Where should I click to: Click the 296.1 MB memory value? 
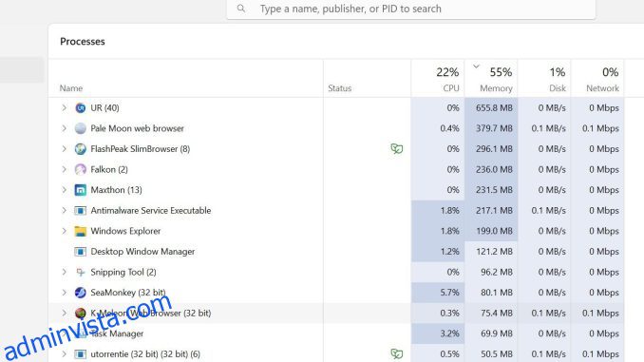(494, 149)
